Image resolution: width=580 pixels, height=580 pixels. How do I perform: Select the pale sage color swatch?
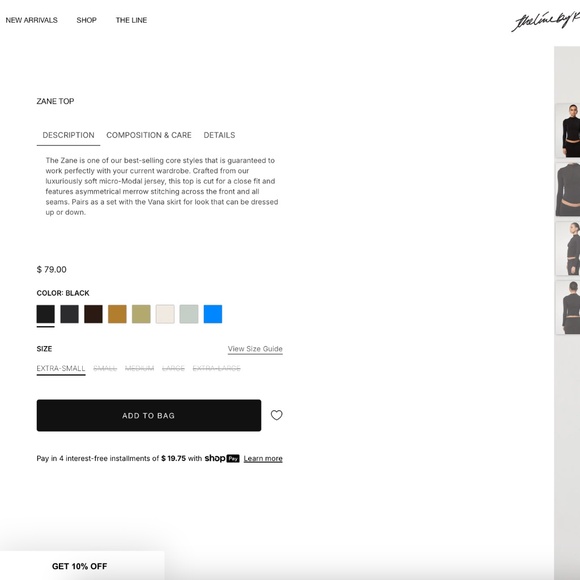click(x=189, y=314)
